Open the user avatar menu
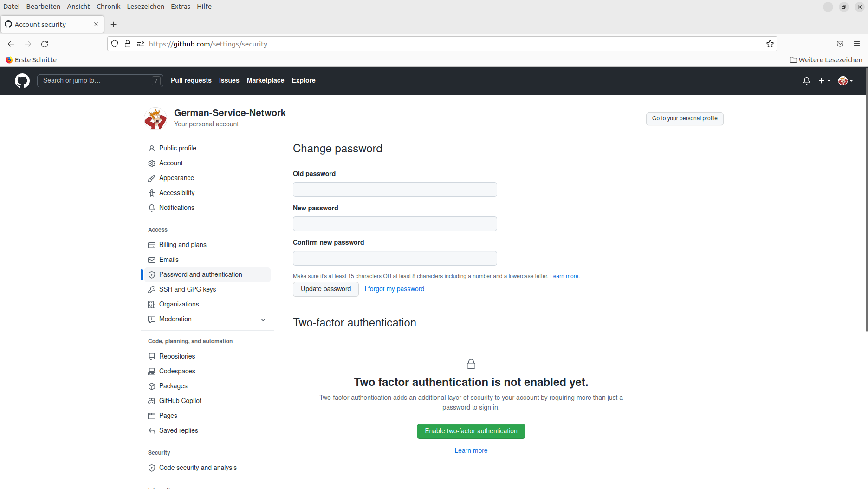Image resolution: width=868 pixels, height=489 pixels. click(x=846, y=81)
